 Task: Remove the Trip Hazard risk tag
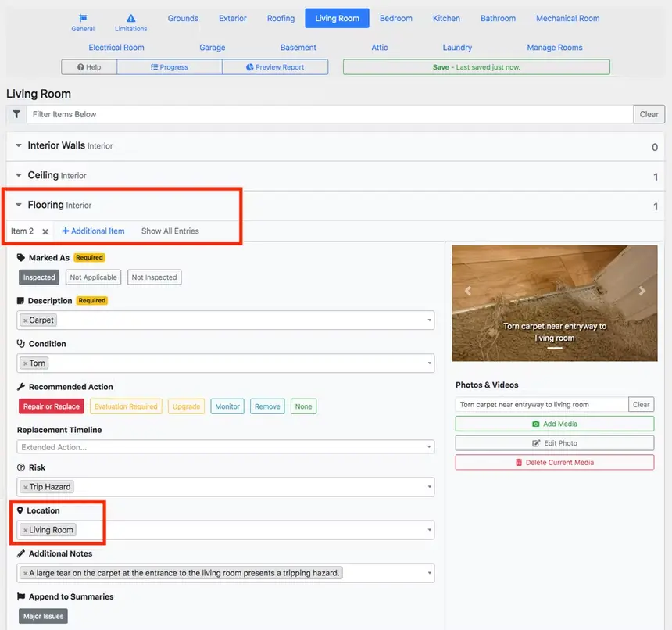(26, 487)
